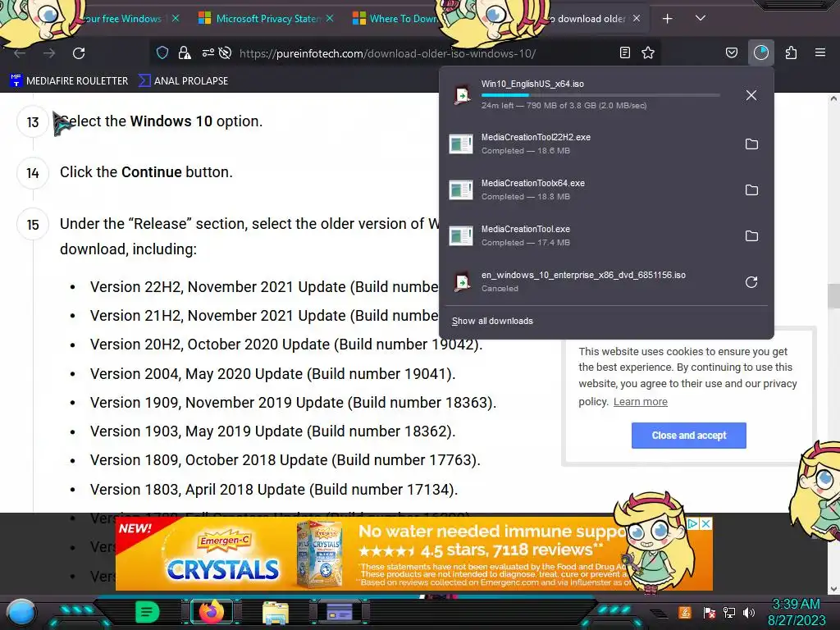Image resolution: width=840 pixels, height=630 pixels.
Task: Open the window app in taskbar
Action: click(x=340, y=612)
